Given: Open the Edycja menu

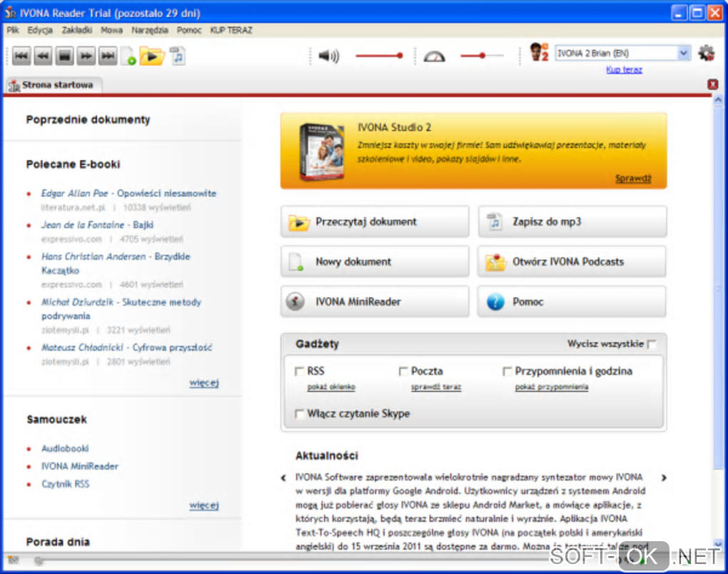Looking at the screenshot, I should pos(39,30).
